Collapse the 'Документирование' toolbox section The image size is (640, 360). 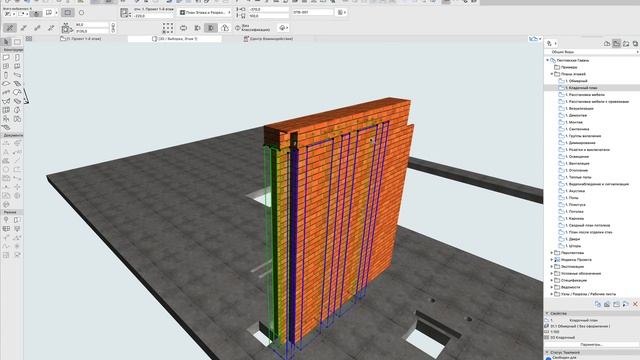(12, 135)
